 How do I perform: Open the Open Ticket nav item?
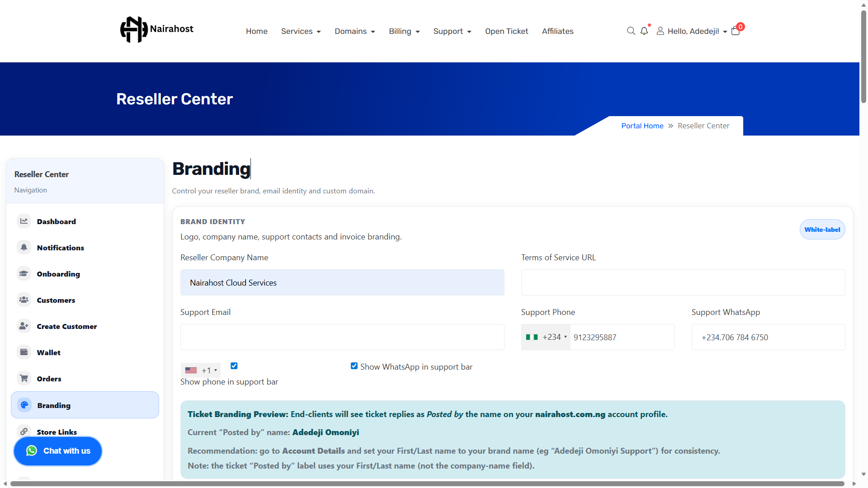coord(507,31)
